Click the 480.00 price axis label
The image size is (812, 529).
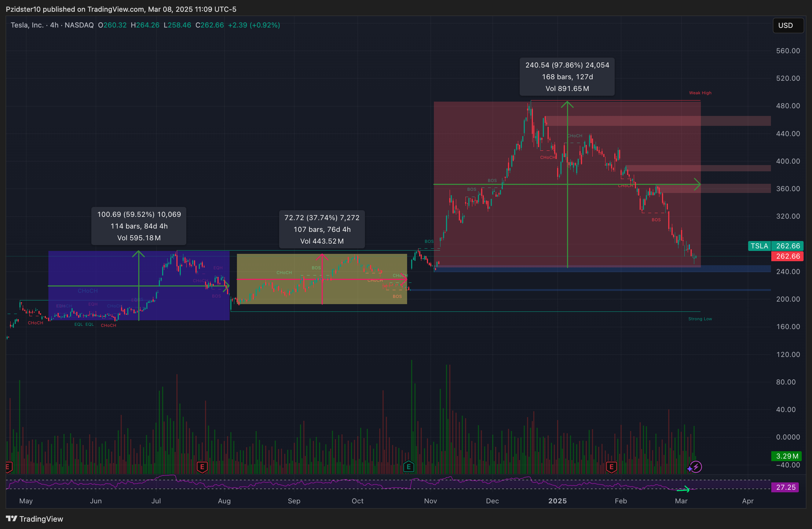point(788,106)
